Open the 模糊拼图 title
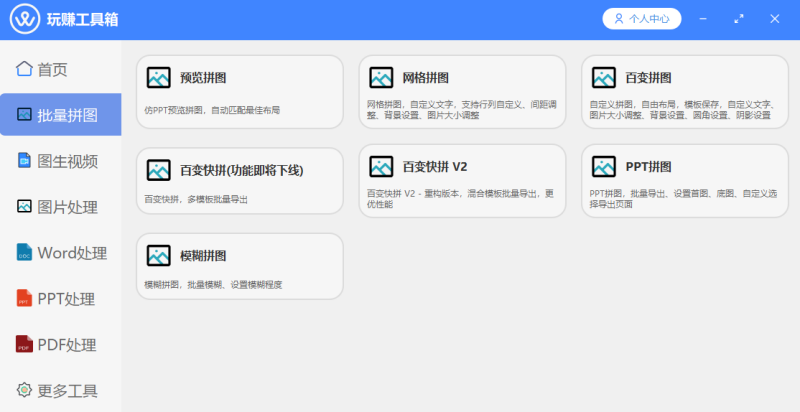Screen dimensions: 800x412 [203, 256]
